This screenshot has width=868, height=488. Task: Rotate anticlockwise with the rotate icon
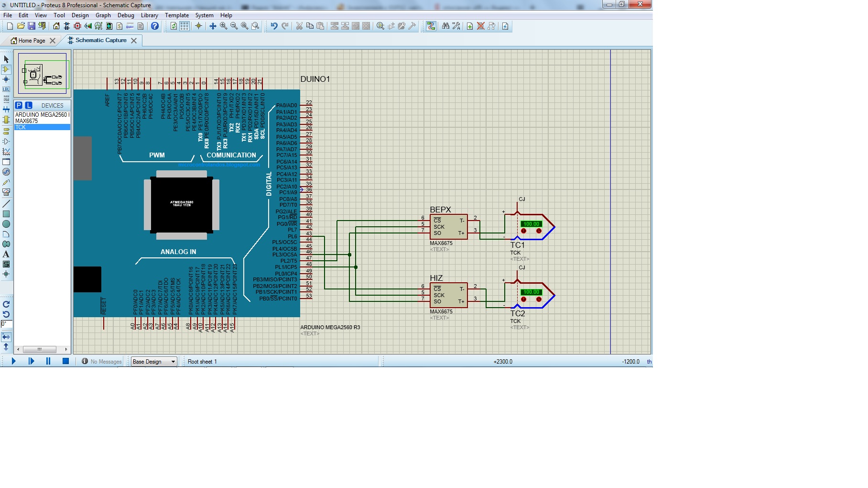click(x=6, y=314)
